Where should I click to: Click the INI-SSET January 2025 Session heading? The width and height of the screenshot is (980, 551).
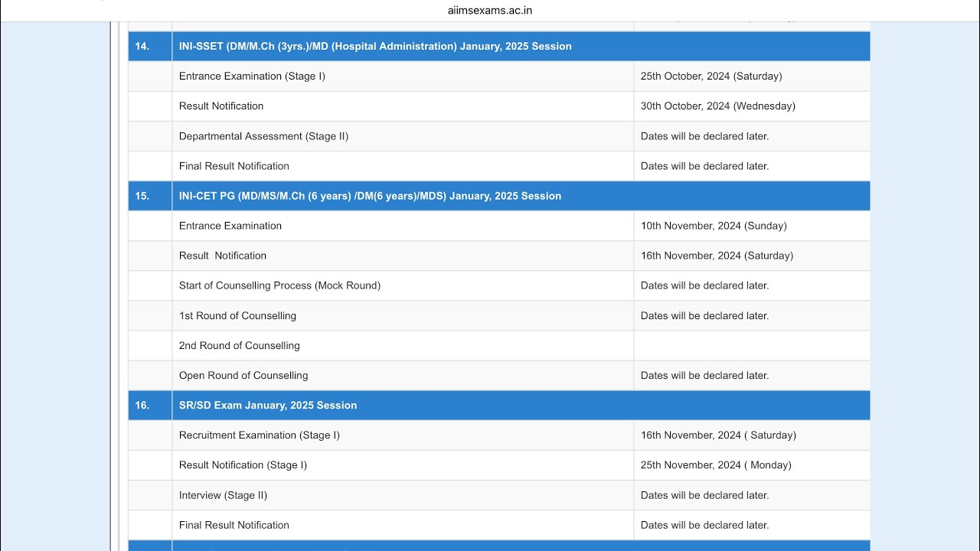[x=375, y=46]
